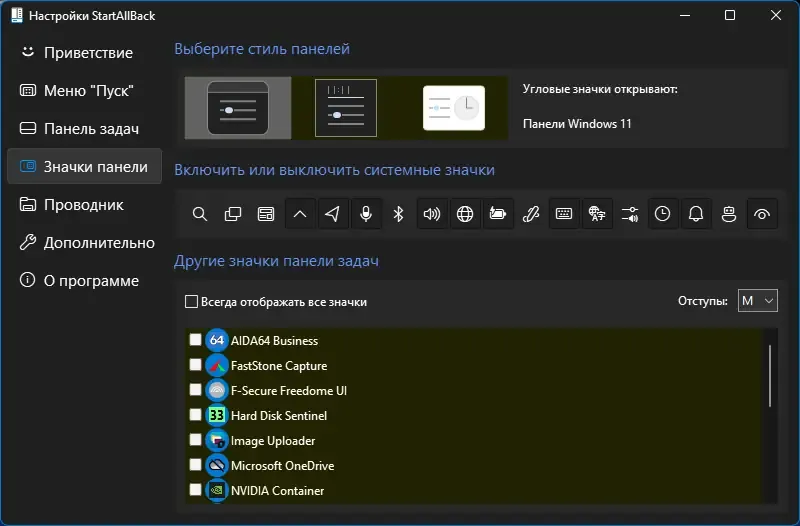Image resolution: width=800 pixels, height=526 pixels.
Task: Click the 'Microsoft OneDrive' list label
Action: click(x=282, y=466)
